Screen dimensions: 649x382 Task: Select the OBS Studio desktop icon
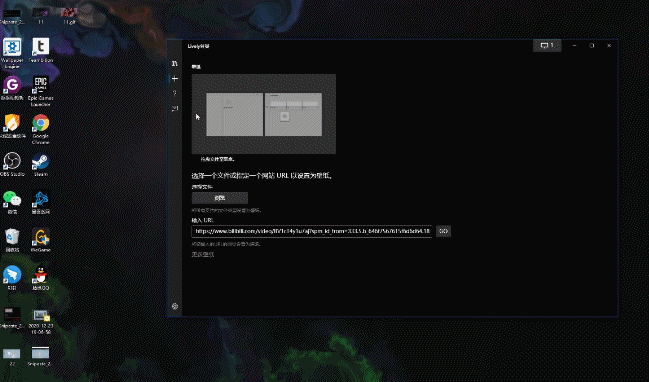[x=12, y=164]
